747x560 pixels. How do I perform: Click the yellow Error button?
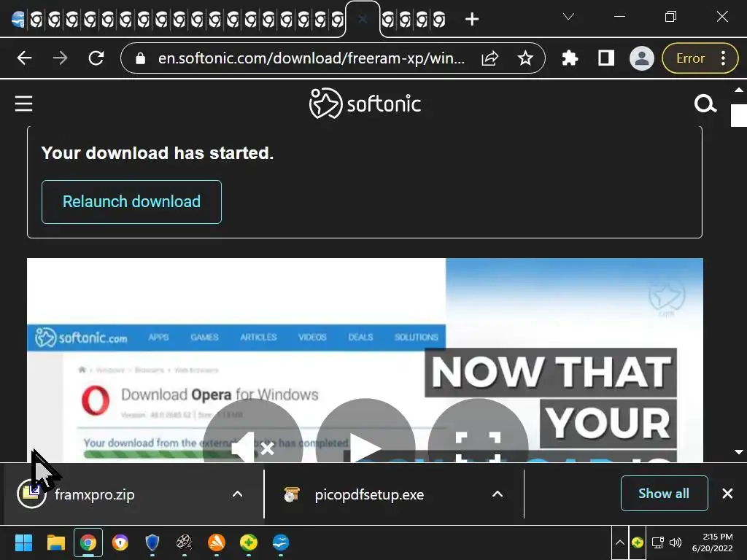(x=690, y=58)
